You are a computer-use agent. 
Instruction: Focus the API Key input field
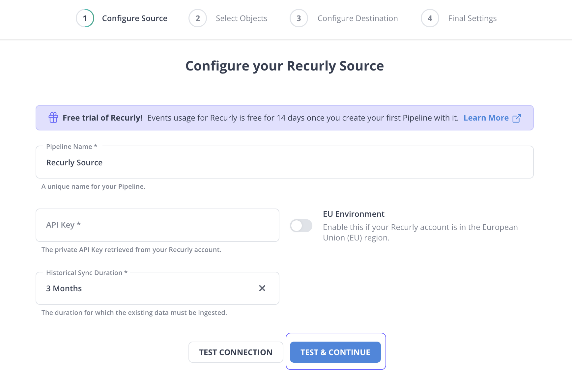[157, 225]
